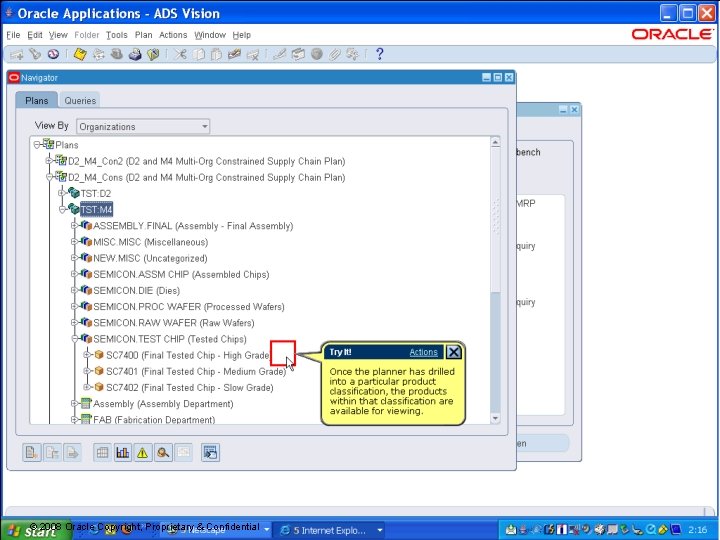This screenshot has height=540, width=720.
Task: Switch to the Queries tab
Action: (80, 101)
